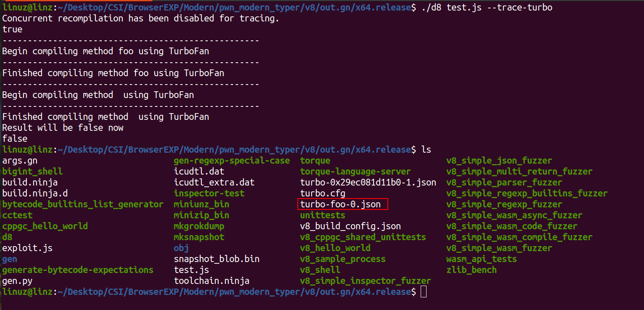The height and width of the screenshot is (310, 644).
Task: Click the bigint_shell executable name
Action: (32, 172)
